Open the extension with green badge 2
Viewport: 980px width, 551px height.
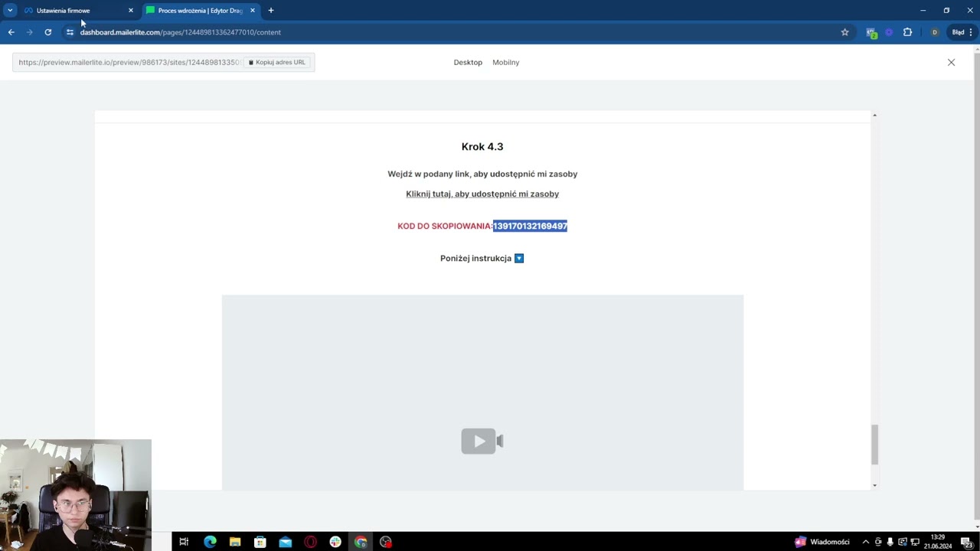click(871, 32)
